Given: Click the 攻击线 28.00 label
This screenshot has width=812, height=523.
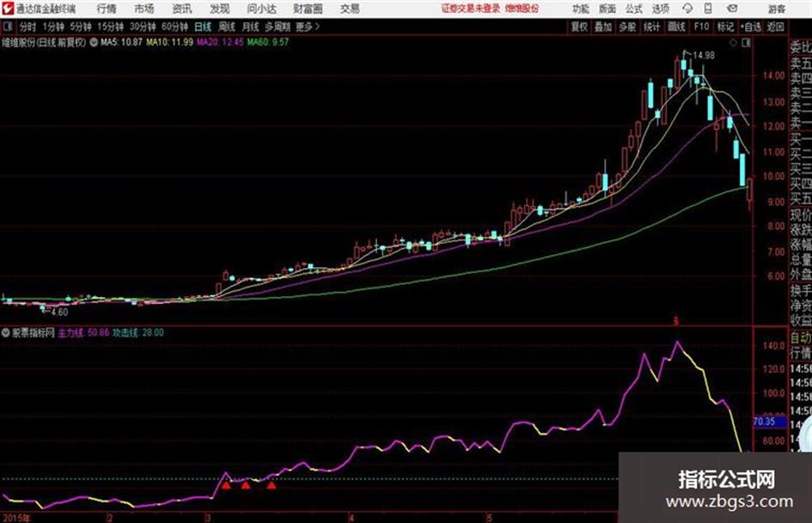Looking at the screenshot, I should point(138,332).
